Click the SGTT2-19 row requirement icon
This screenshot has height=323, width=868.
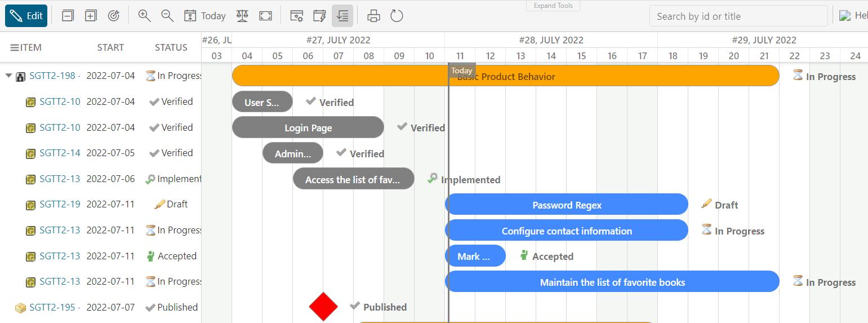[x=31, y=205]
